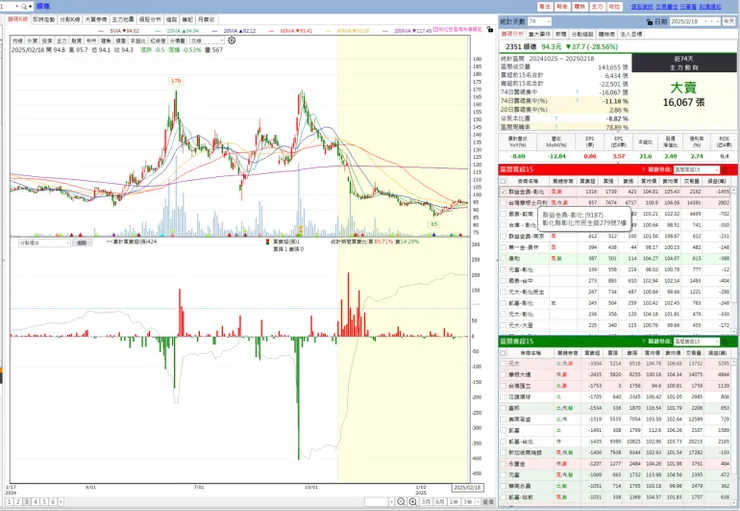
Task: Set chart range to 6月
Action: tap(440, 502)
